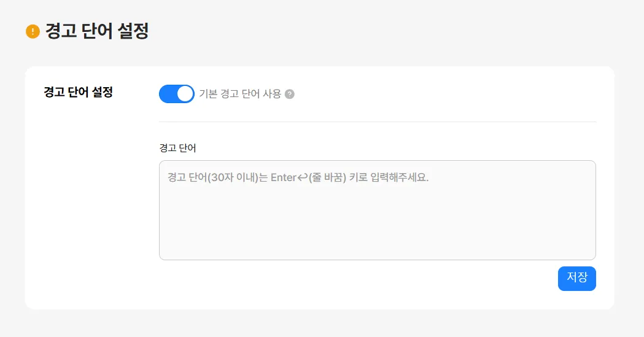Image resolution: width=644 pixels, height=337 pixels.
Task: Click the (줄 바꿈) text in placeholder
Action: 327,177
